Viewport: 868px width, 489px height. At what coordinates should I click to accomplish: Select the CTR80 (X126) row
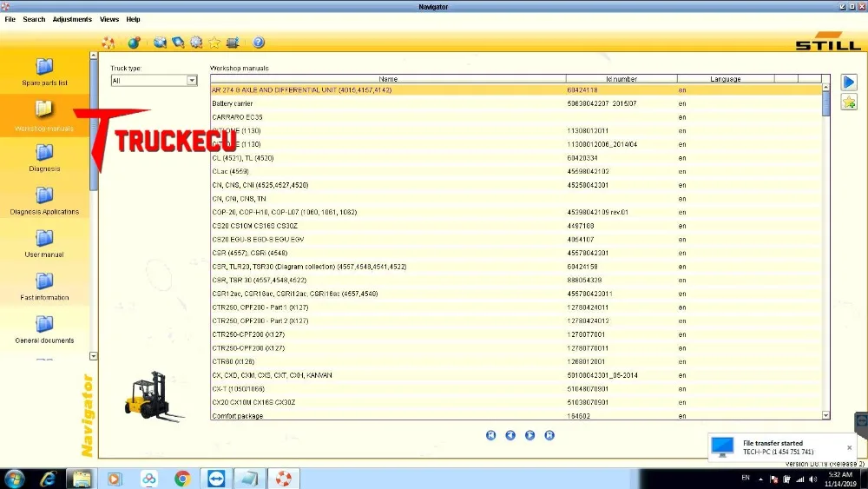tap(516, 361)
